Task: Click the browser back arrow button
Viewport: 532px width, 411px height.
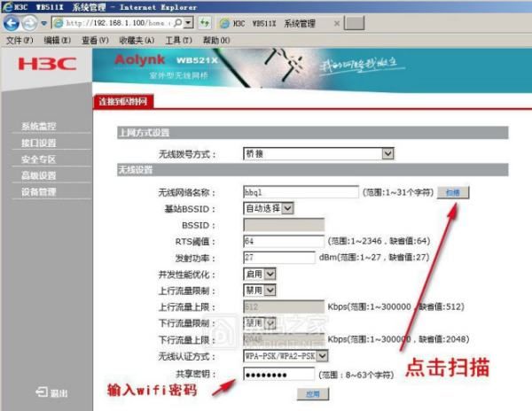Action: 12,22
